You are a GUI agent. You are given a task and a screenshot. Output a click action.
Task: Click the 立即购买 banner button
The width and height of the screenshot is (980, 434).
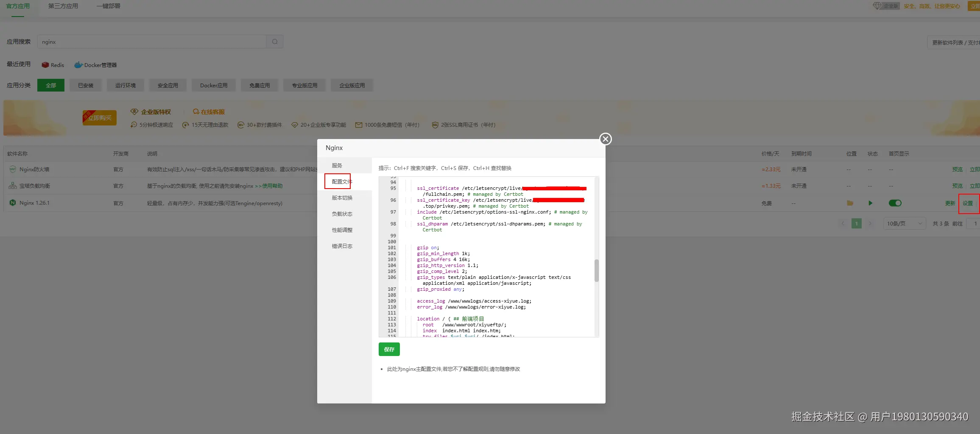(x=100, y=118)
